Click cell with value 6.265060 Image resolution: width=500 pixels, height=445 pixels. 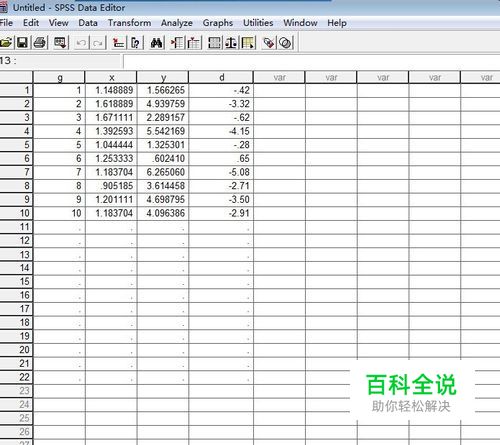coord(163,172)
